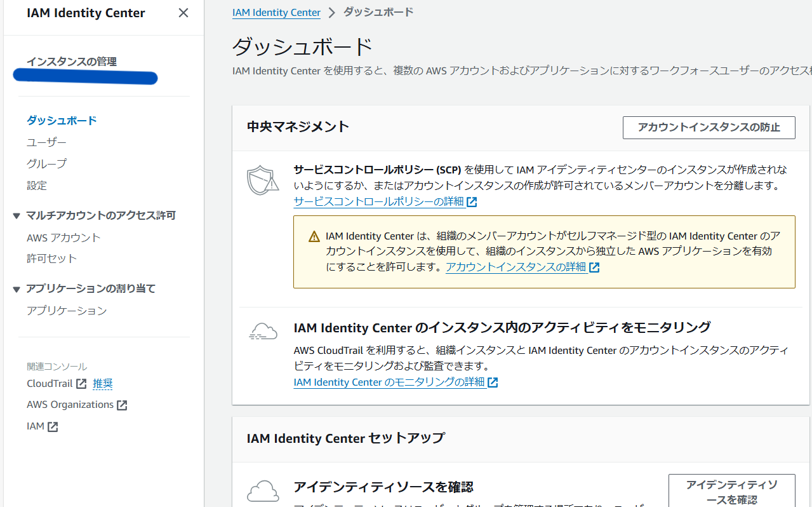Image resolution: width=812 pixels, height=507 pixels.
Task: Click the ダッシュボード breadcrumb text
Action: 378,12
